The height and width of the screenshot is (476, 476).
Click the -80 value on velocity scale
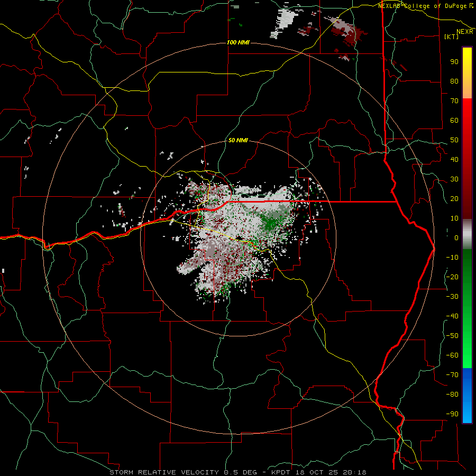[452, 395]
